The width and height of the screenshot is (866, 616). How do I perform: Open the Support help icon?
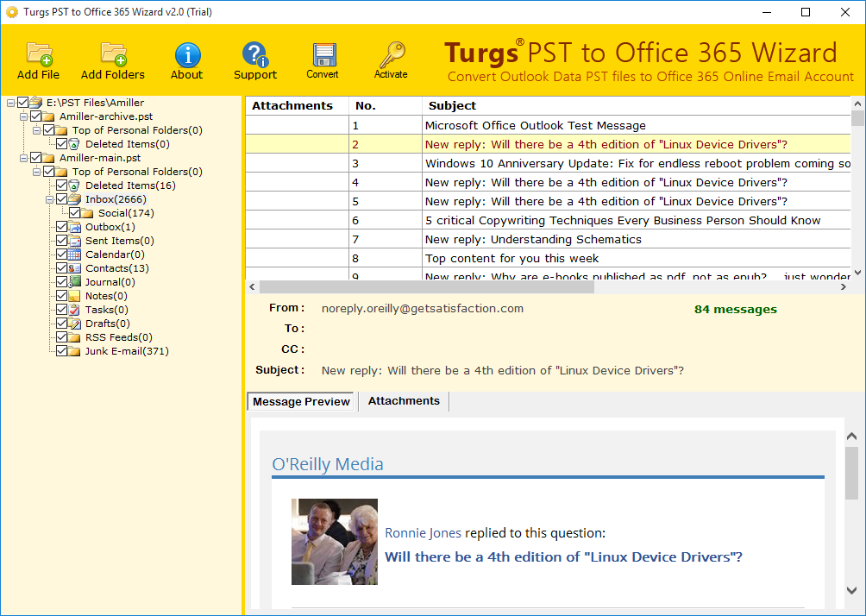[x=255, y=54]
